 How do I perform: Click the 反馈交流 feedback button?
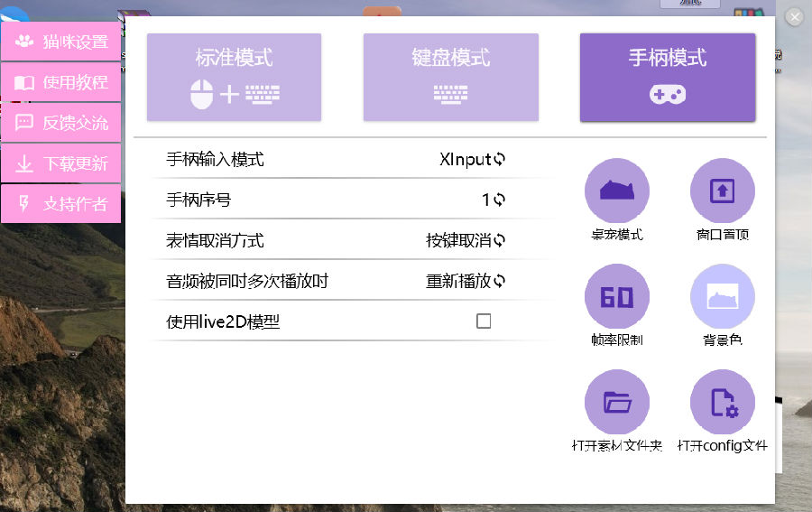61,123
